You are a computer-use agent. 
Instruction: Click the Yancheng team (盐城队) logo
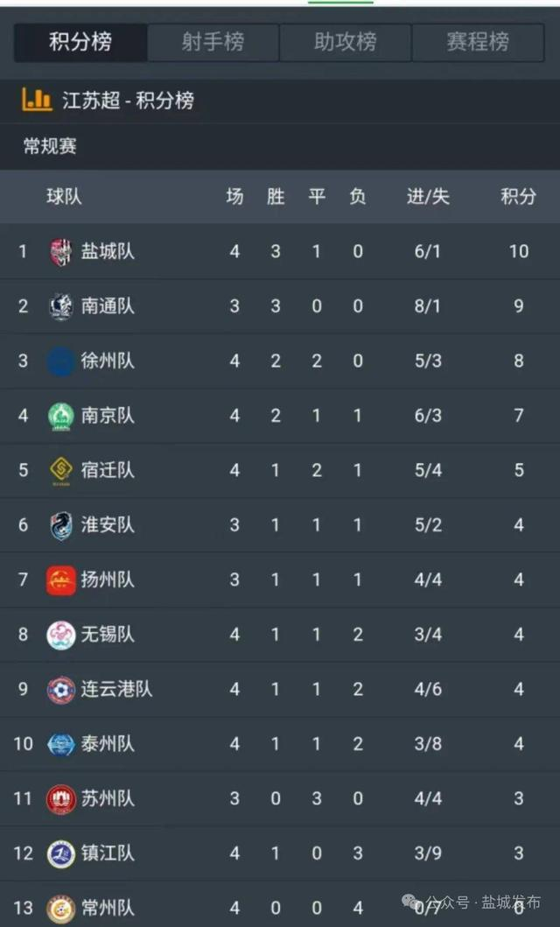click(x=60, y=252)
